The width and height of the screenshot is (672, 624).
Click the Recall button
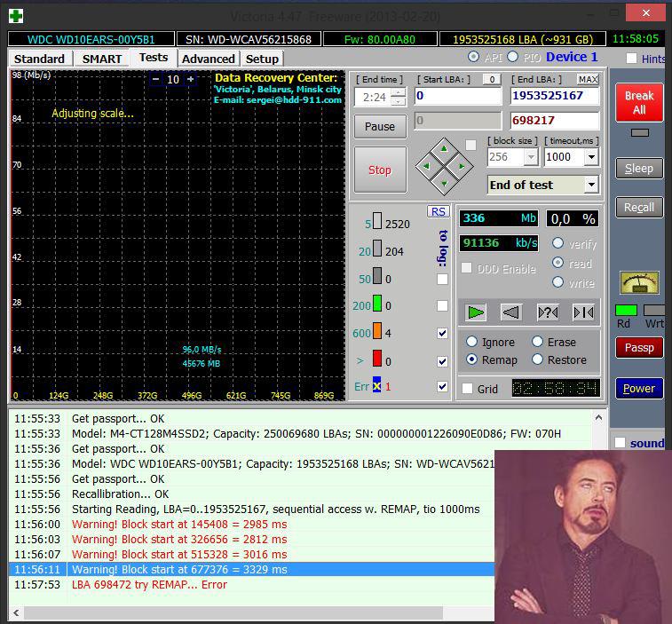coord(639,208)
